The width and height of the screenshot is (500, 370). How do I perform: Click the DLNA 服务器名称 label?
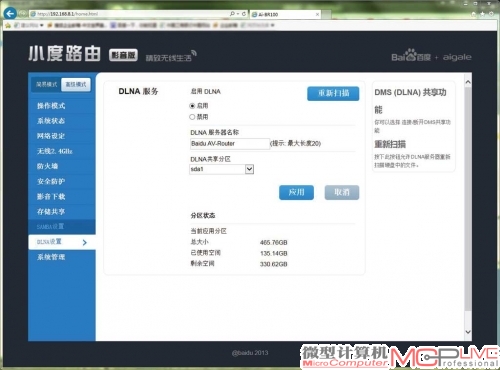(x=214, y=133)
